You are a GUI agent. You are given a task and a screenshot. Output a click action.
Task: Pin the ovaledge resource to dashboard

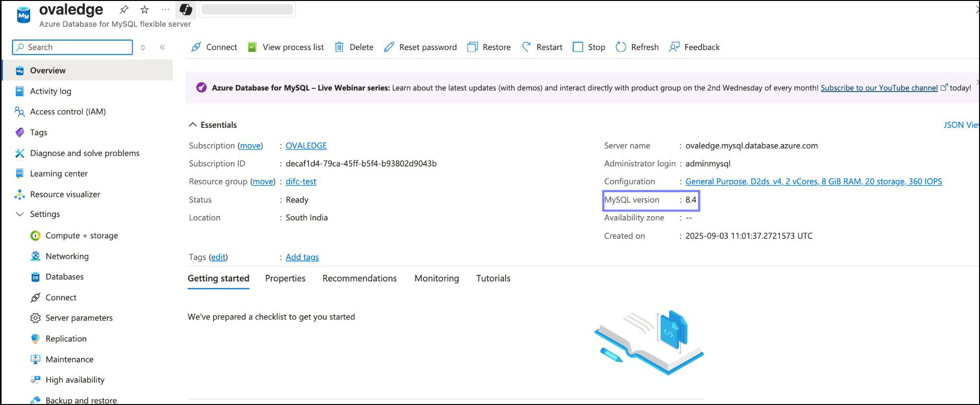point(124,10)
